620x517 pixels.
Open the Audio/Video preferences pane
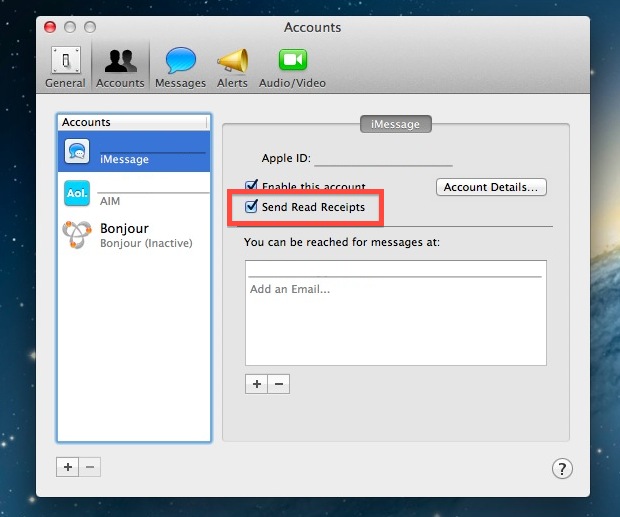pos(292,66)
